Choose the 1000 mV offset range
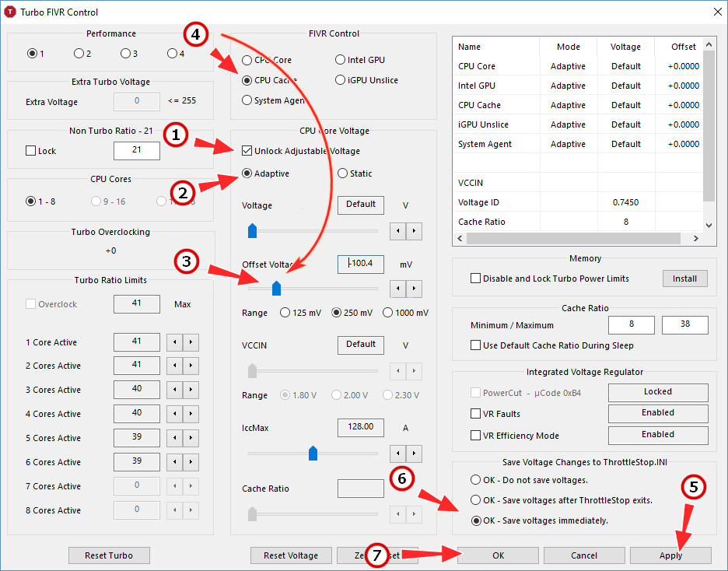The height and width of the screenshot is (571, 728). 387,313
